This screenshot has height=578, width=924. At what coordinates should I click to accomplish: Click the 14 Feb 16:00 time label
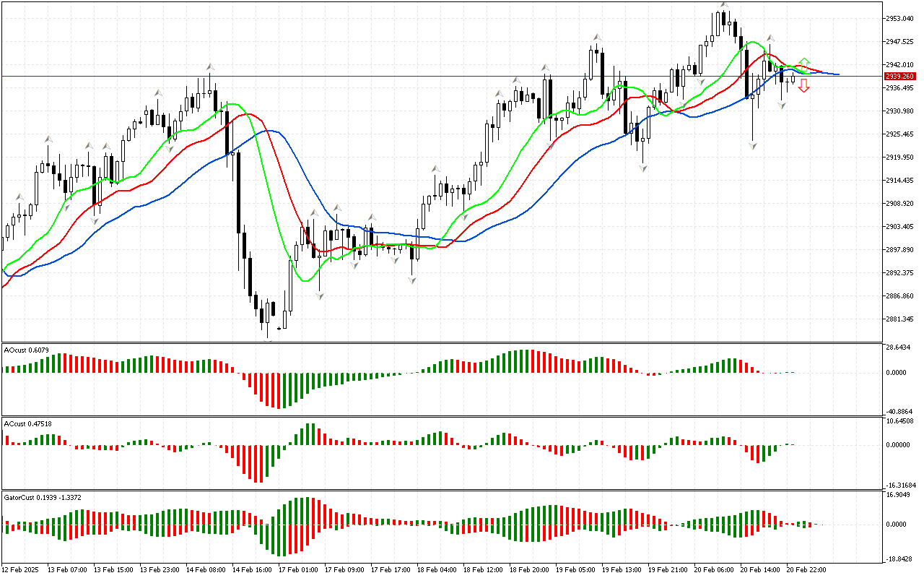pyautogui.click(x=252, y=570)
